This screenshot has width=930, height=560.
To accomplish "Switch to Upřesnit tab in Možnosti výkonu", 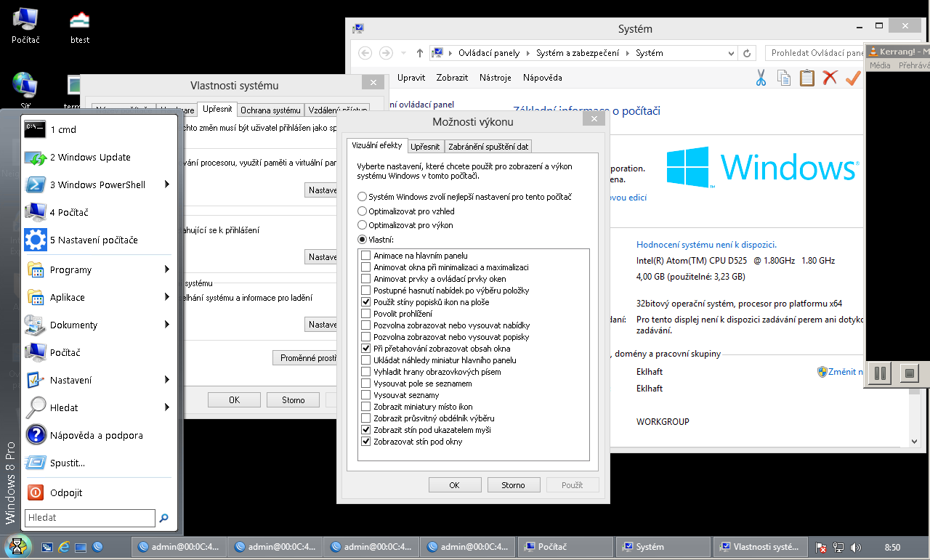I will point(425,147).
